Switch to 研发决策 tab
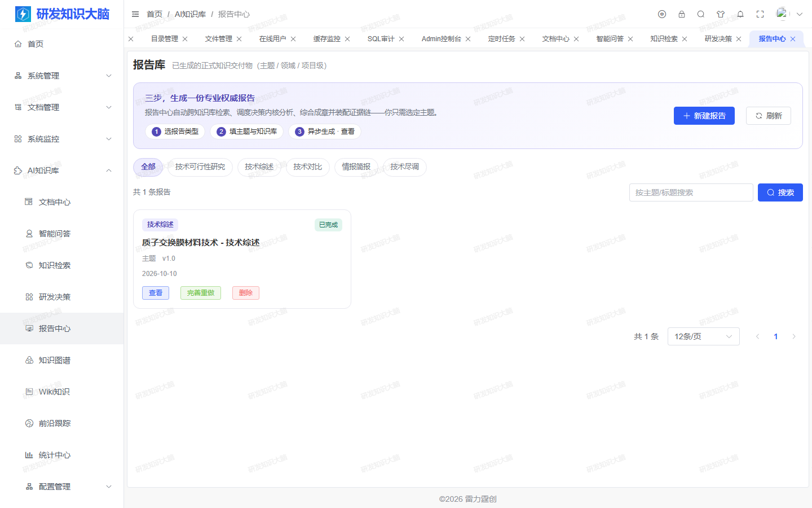Viewport: 812px width, 508px height. pyautogui.click(x=718, y=39)
